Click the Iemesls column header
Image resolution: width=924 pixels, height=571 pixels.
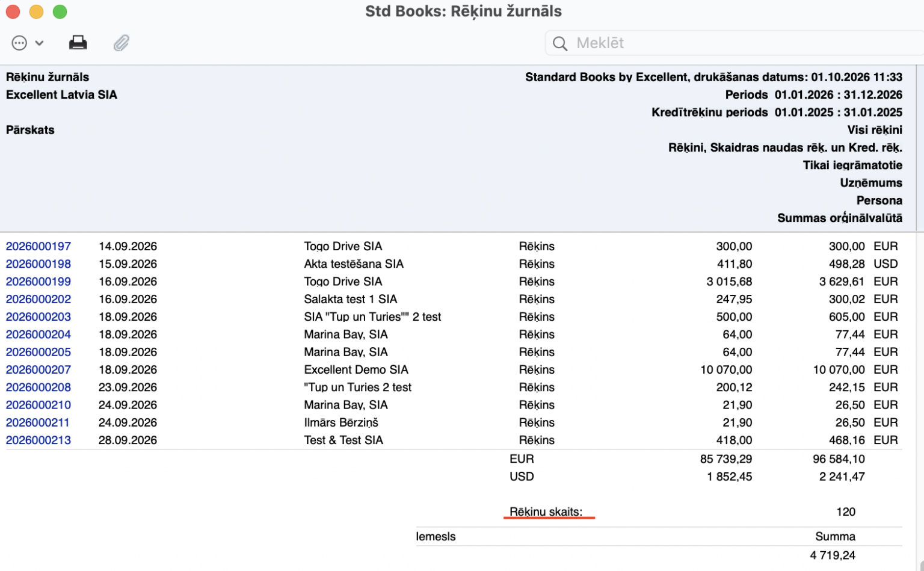[436, 536]
